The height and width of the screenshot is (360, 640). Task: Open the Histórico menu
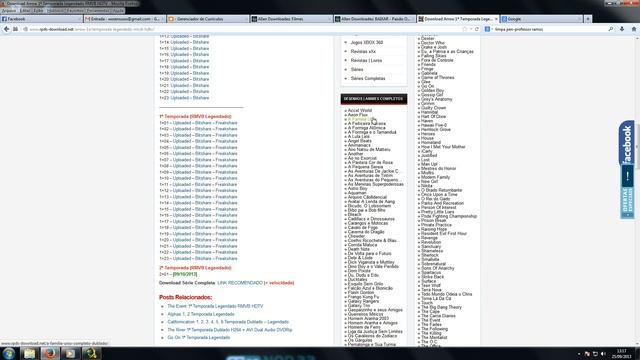pos(56,11)
